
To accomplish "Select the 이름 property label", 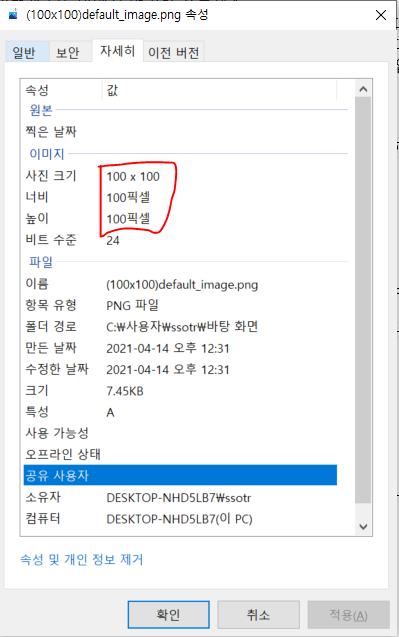I will click(37, 284).
